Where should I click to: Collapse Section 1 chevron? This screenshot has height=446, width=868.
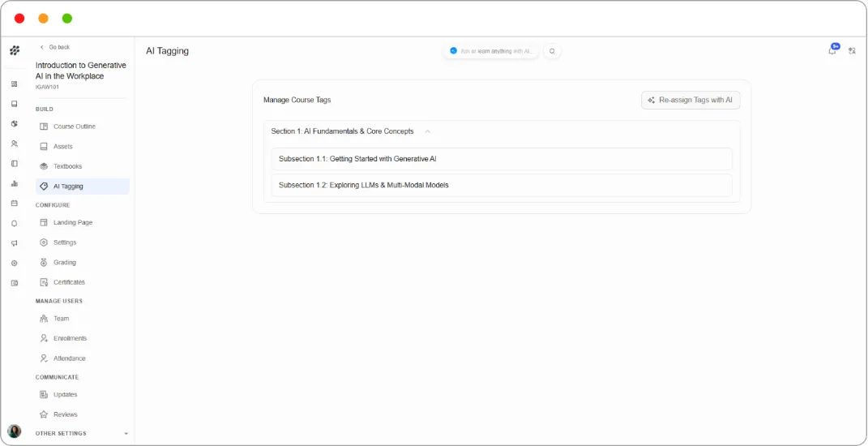click(x=427, y=132)
